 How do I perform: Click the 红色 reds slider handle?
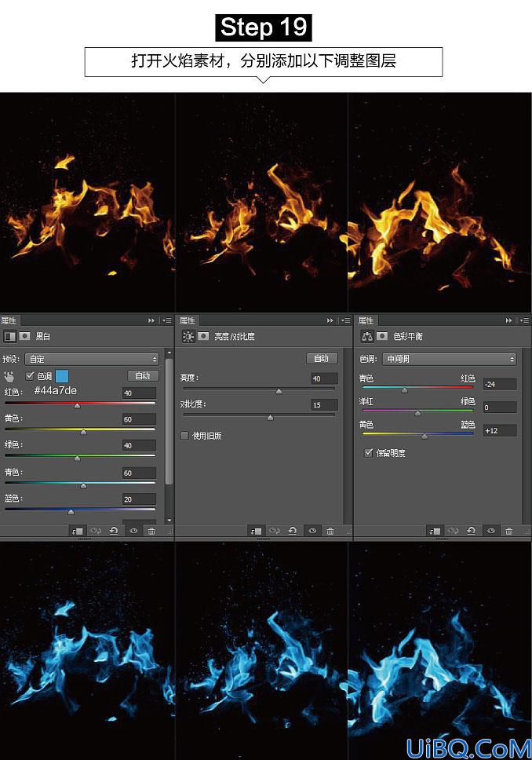click(77, 406)
